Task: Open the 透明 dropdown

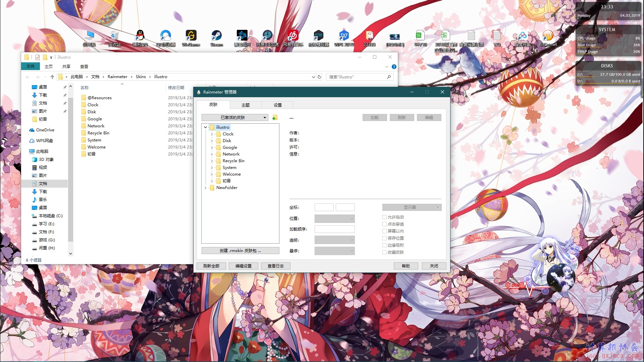Action: [334, 240]
